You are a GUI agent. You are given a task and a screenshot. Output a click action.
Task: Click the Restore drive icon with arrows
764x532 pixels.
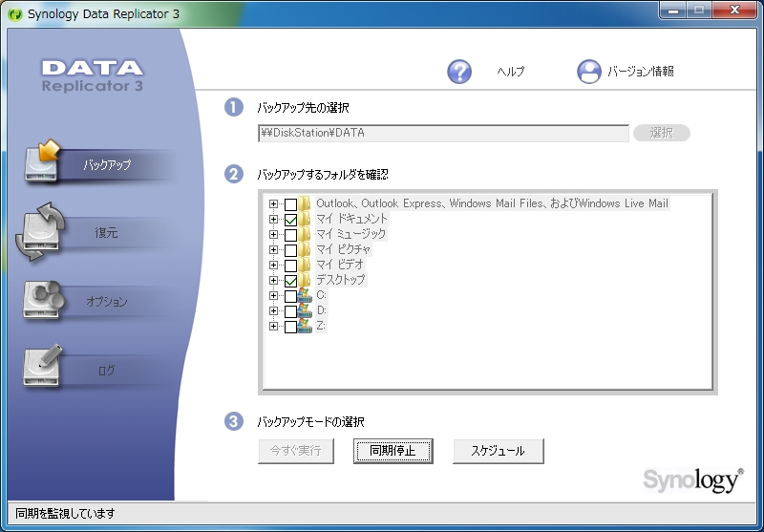(40, 231)
